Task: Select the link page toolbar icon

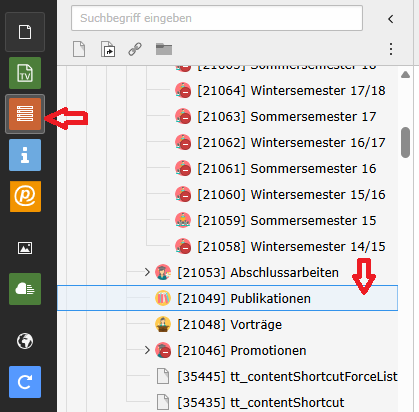Action: 135,49
